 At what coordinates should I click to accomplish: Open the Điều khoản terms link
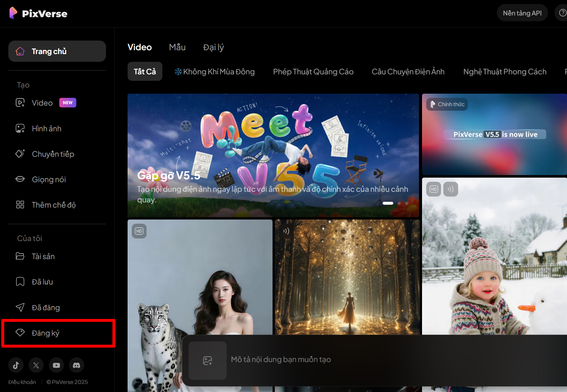click(22, 382)
